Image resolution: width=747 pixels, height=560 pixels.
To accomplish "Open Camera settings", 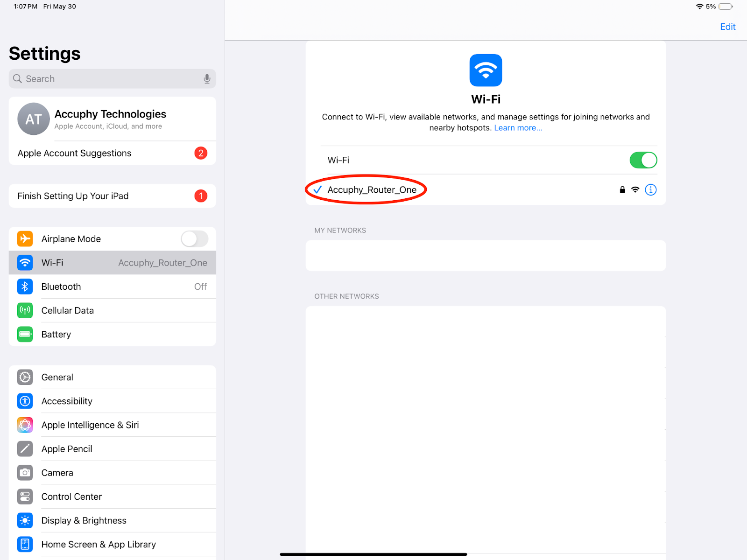I will coord(113,473).
